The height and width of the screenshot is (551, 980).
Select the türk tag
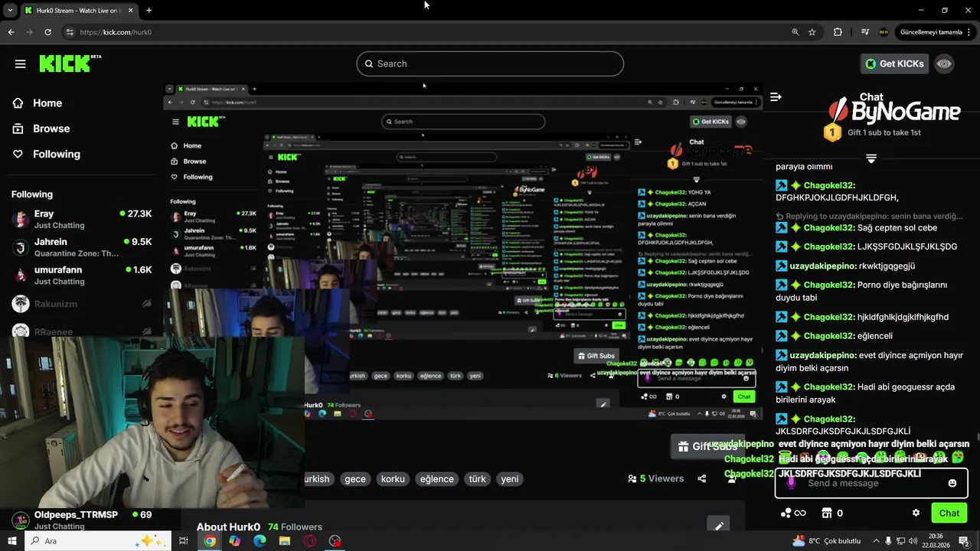478,479
